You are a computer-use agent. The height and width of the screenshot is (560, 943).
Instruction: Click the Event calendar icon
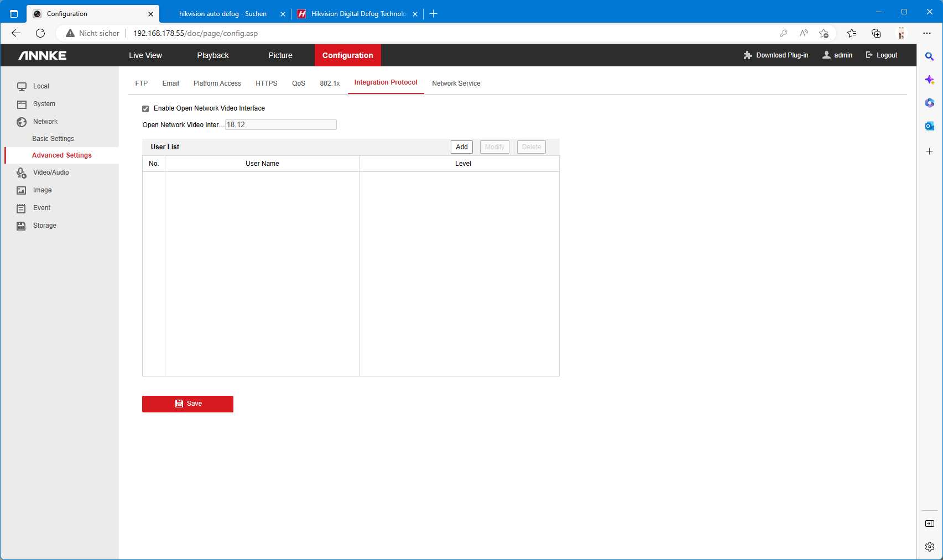coord(22,208)
